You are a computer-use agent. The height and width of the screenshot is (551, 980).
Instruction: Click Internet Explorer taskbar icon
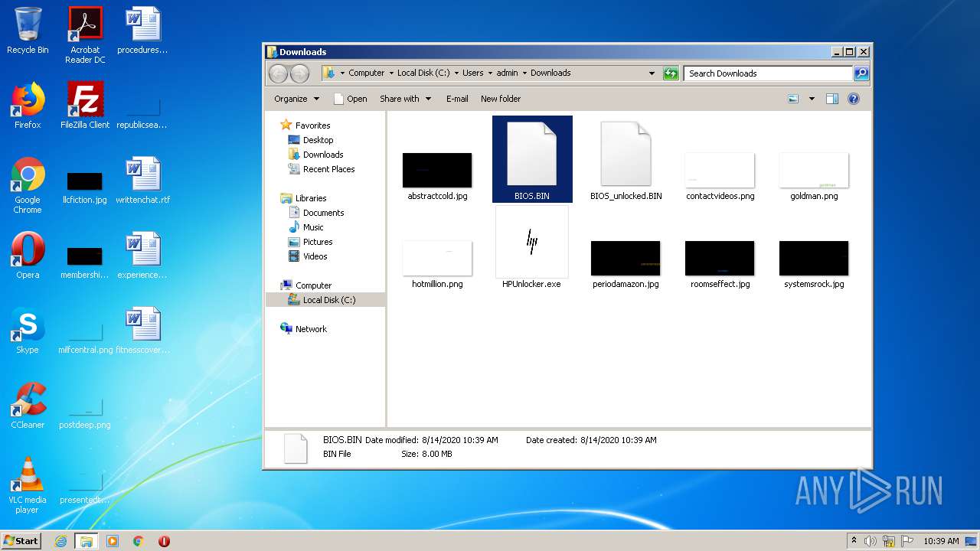60,541
